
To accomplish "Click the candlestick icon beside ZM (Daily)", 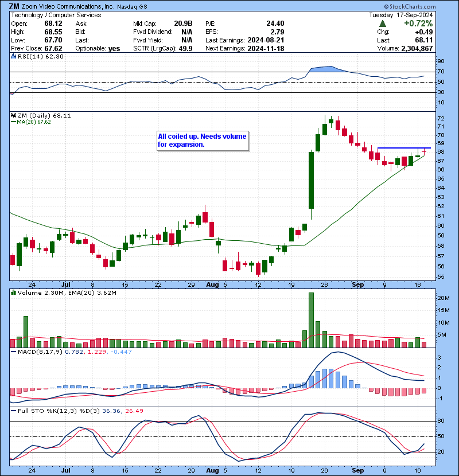I will [13, 115].
